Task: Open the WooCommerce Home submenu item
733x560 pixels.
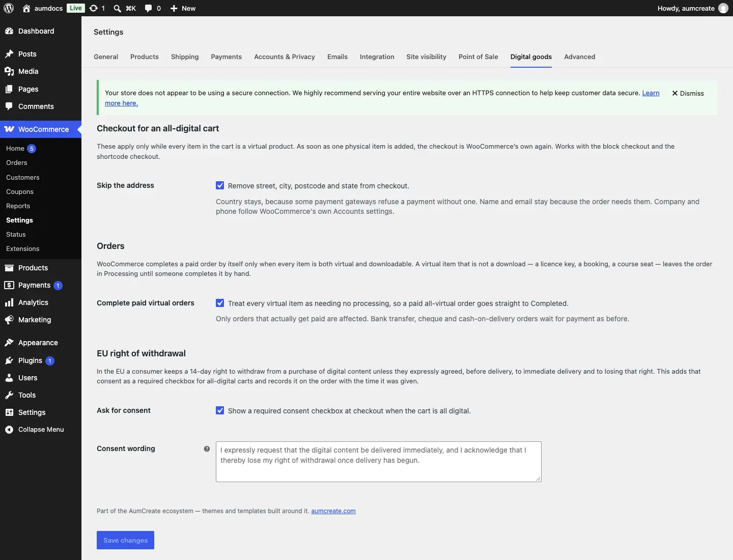Action: [15, 149]
